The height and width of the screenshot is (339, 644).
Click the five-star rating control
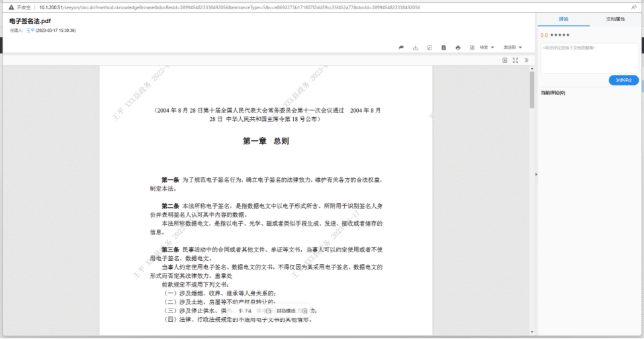click(560, 35)
